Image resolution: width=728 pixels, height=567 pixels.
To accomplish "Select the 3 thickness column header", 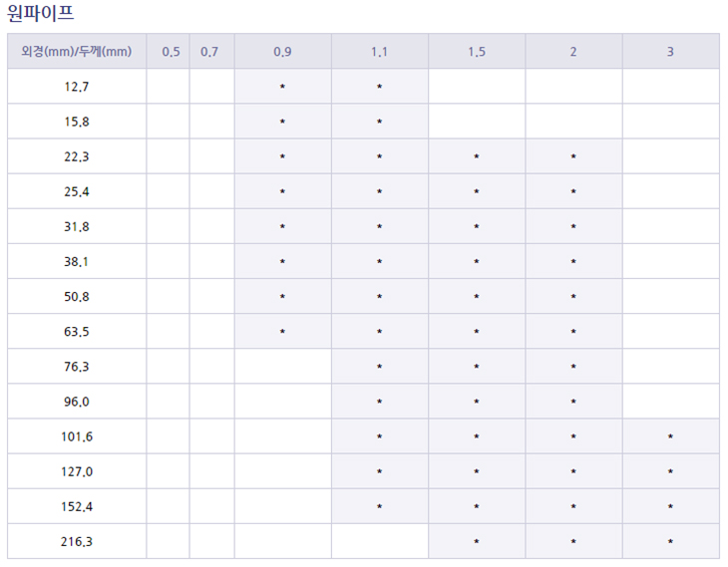I will click(x=670, y=52).
